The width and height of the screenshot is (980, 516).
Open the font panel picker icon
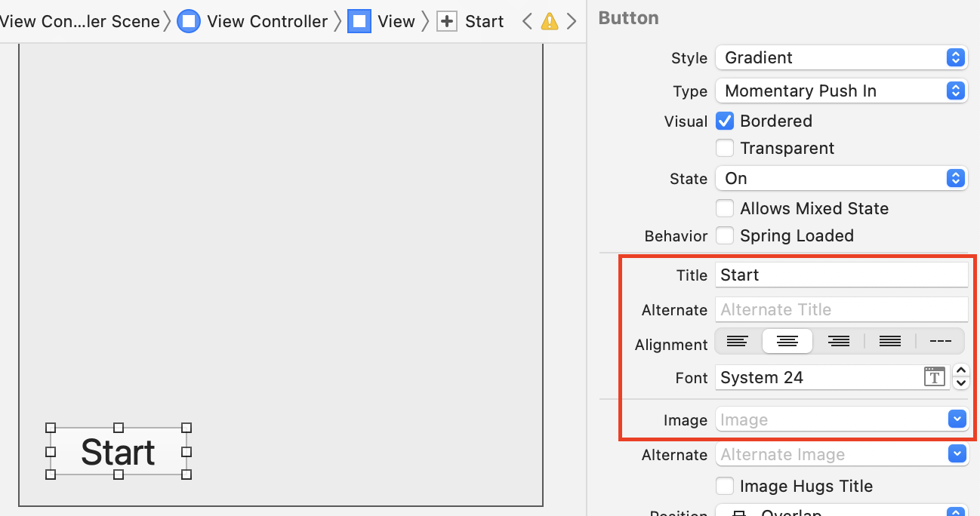(934, 377)
